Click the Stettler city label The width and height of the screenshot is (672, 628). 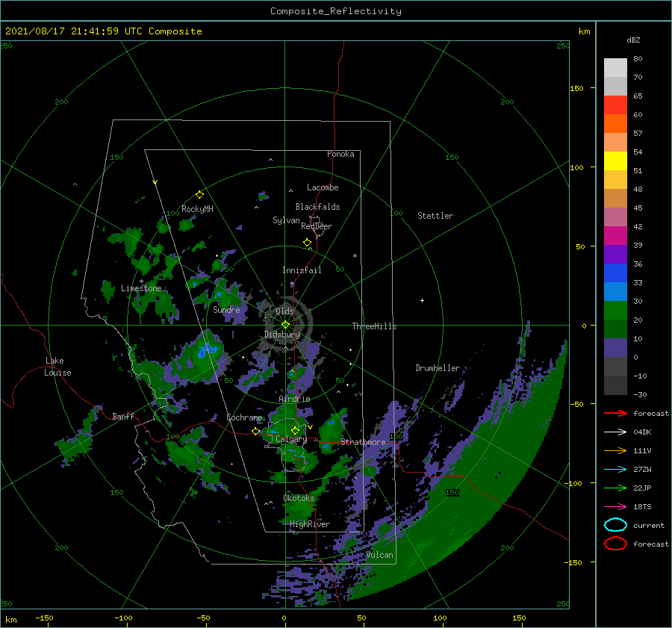click(435, 216)
